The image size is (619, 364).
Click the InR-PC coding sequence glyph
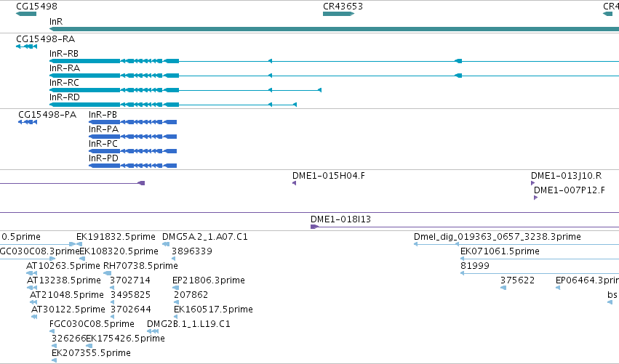(x=132, y=151)
